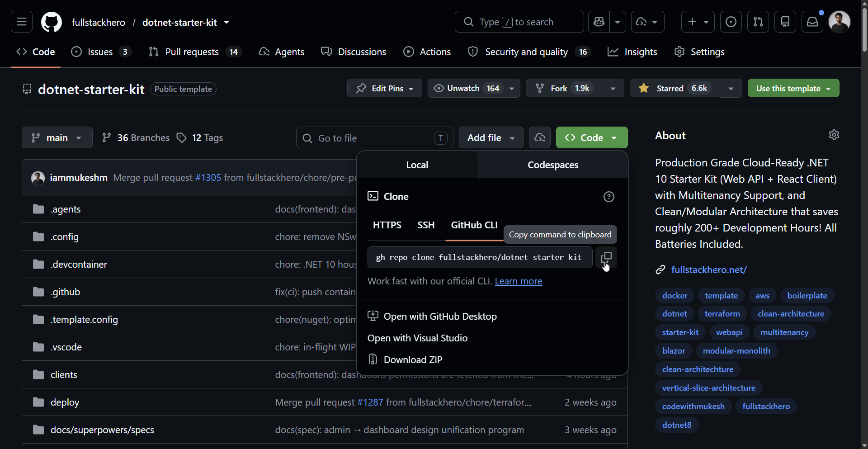Switch branch using main dropdown
This screenshot has height=449, width=868.
point(57,137)
